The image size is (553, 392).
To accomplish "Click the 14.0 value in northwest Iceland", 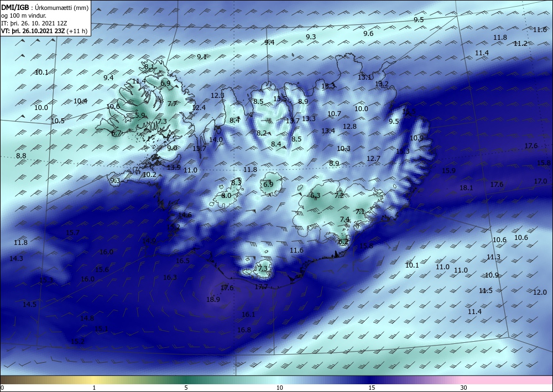I will click(x=216, y=139).
